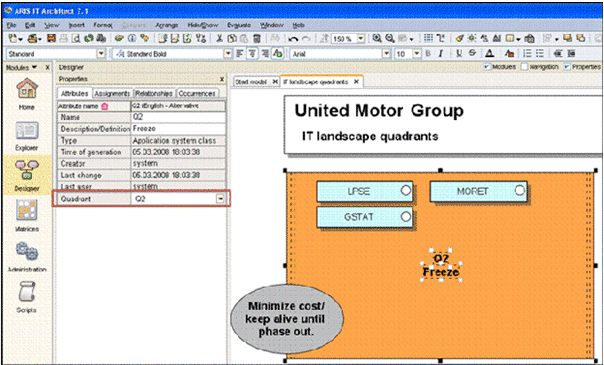
Task: Toggle the Navigation checkbox
Action: click(x=524, y=67)
